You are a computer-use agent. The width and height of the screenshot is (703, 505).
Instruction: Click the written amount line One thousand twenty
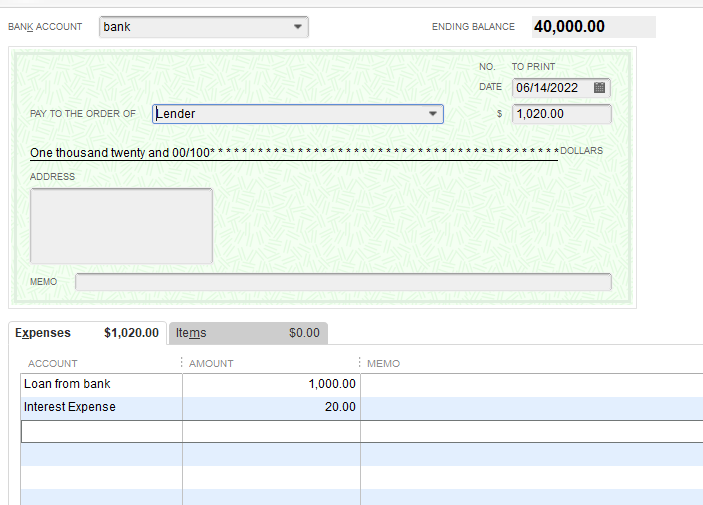coord(294,152)
